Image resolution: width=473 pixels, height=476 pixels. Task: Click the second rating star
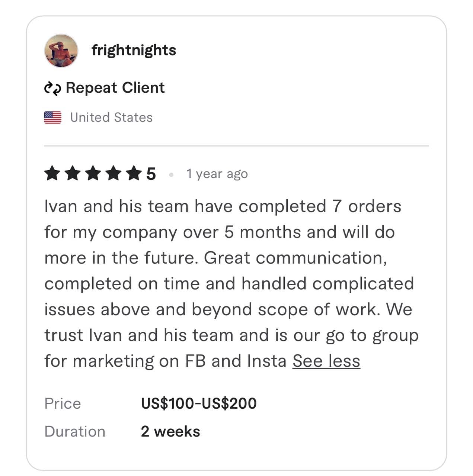[72, 174]
